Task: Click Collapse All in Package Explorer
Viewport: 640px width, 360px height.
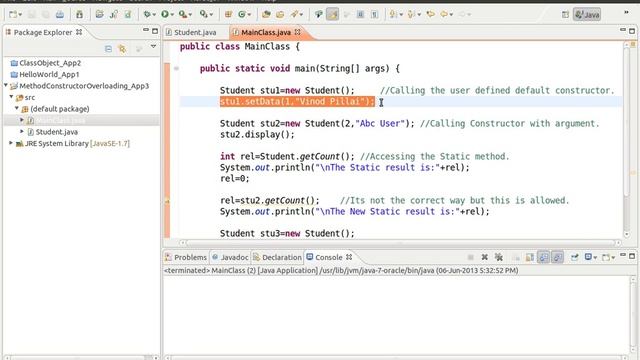Action: [x=108, y=49]
